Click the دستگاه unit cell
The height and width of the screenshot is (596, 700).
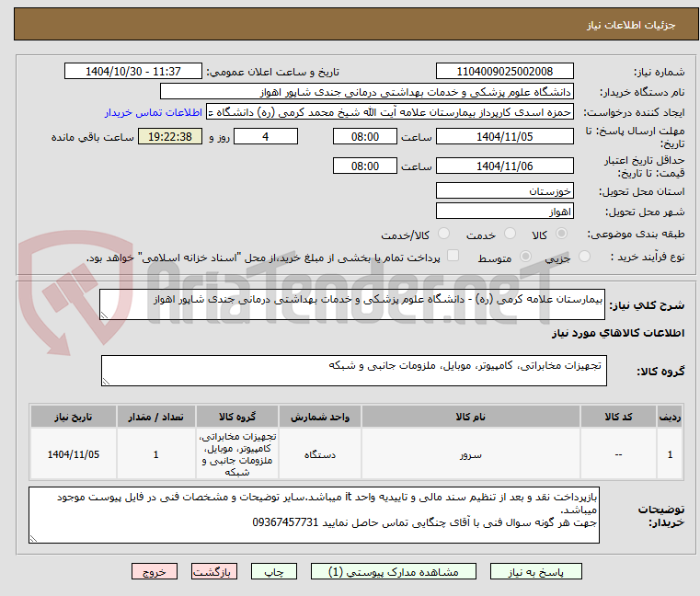319,454
